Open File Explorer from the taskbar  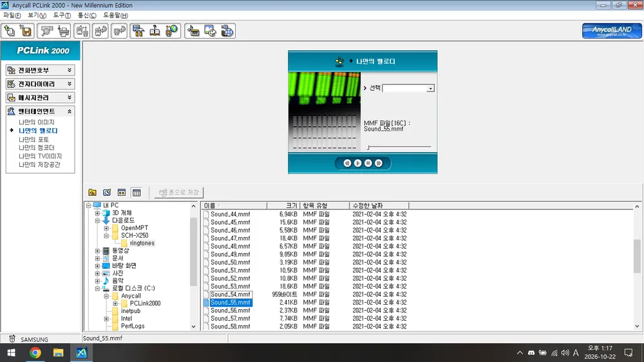click(58, 352)
